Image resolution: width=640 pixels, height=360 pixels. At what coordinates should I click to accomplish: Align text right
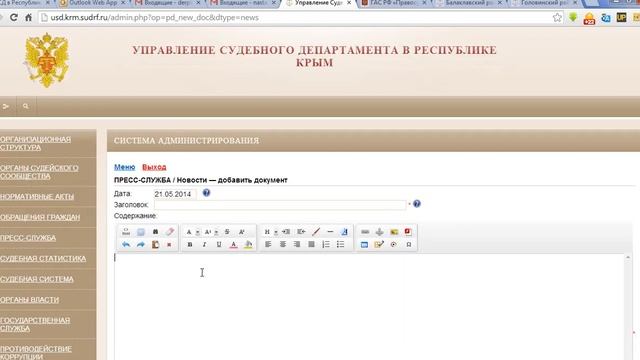coord(297,244)
